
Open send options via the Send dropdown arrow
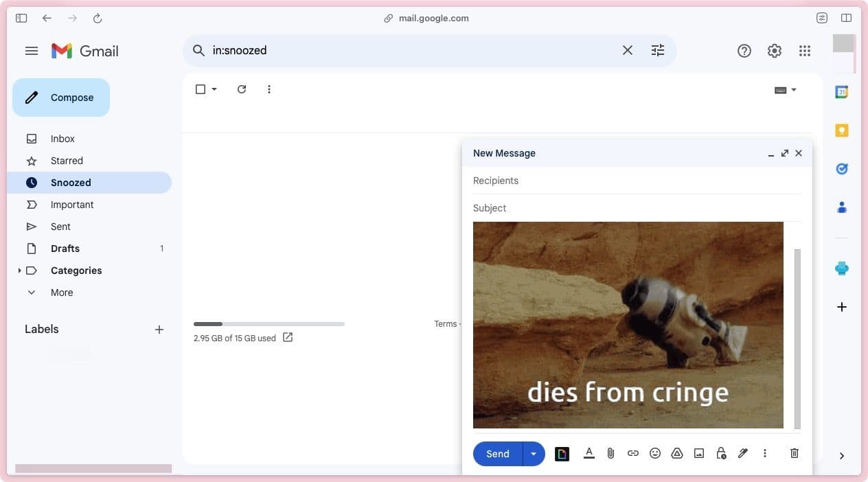point(534,453)
